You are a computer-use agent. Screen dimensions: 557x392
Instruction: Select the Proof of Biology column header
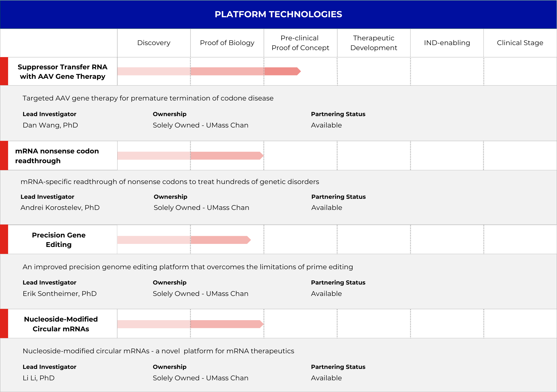pos(227,43)
